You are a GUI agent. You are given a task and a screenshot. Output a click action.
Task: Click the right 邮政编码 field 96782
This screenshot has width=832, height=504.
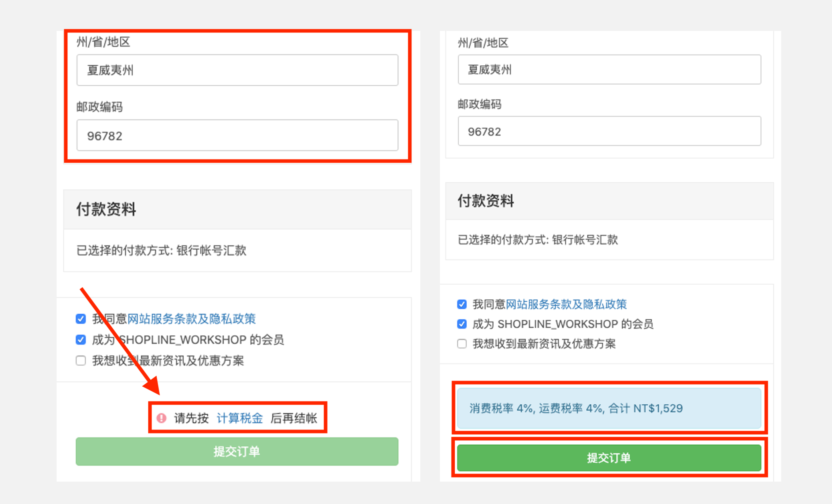click(x=609, y=131)
